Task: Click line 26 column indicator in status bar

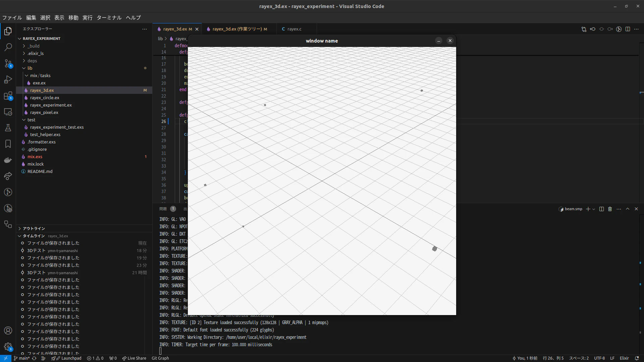Action: (553, 358)
